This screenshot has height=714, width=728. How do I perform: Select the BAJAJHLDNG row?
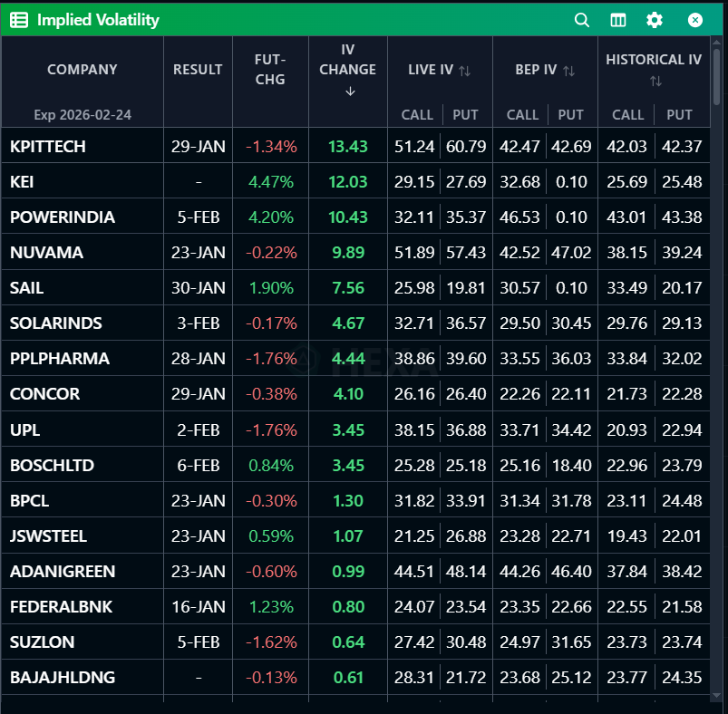click(355, 678)
